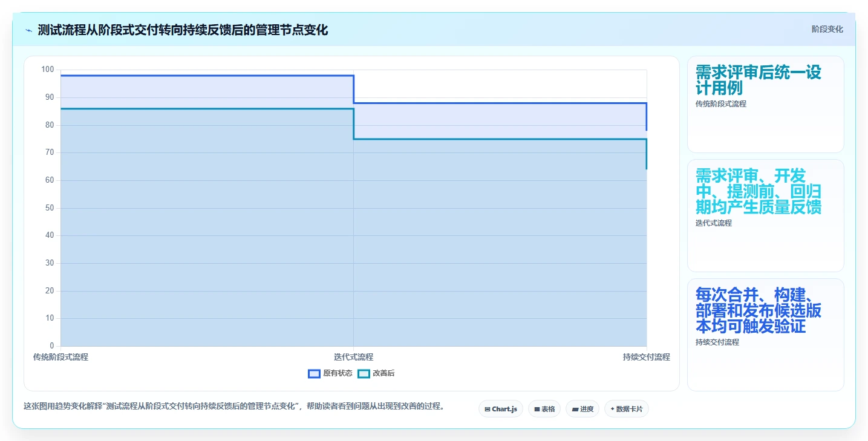The height and width of the screenshot is (441, 868).
Task: Toggle the 原有状态 legend series
Action: [x=330, y=373]
